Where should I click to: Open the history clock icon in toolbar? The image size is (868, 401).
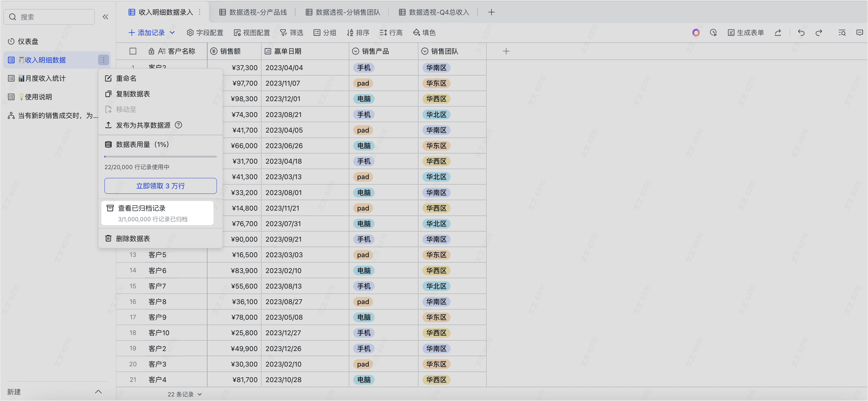(x=713, y=33)
